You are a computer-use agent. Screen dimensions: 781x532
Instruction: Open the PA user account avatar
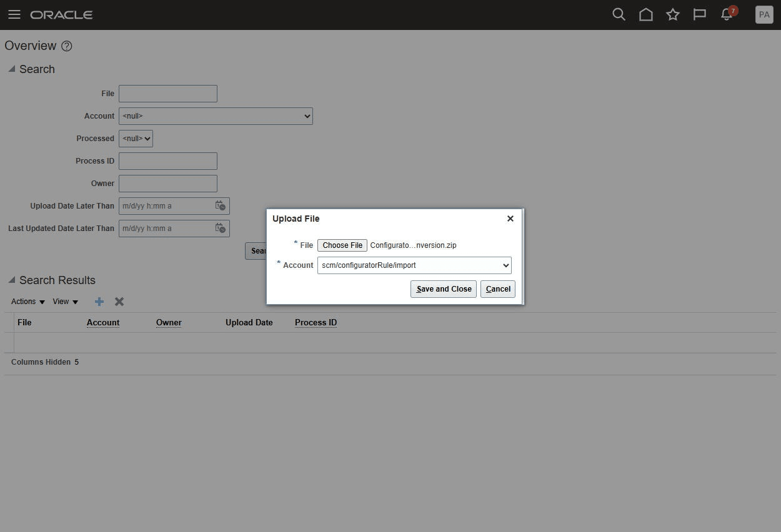764,14
